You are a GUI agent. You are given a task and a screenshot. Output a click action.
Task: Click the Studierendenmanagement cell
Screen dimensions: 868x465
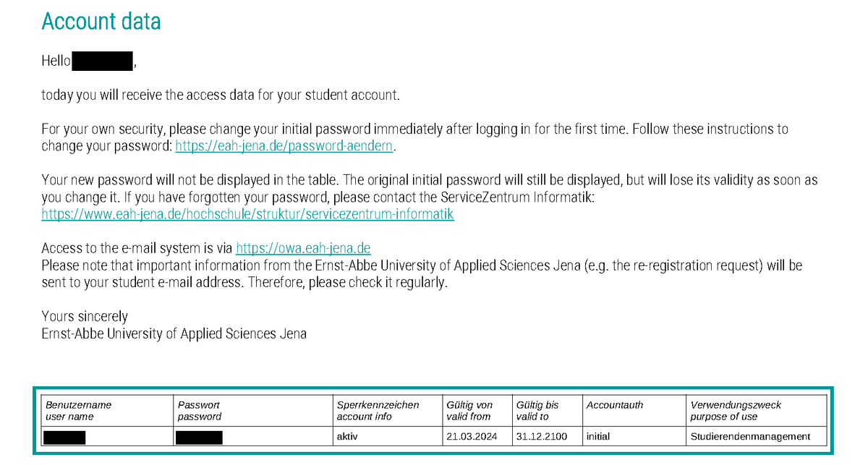coord(756,437)
